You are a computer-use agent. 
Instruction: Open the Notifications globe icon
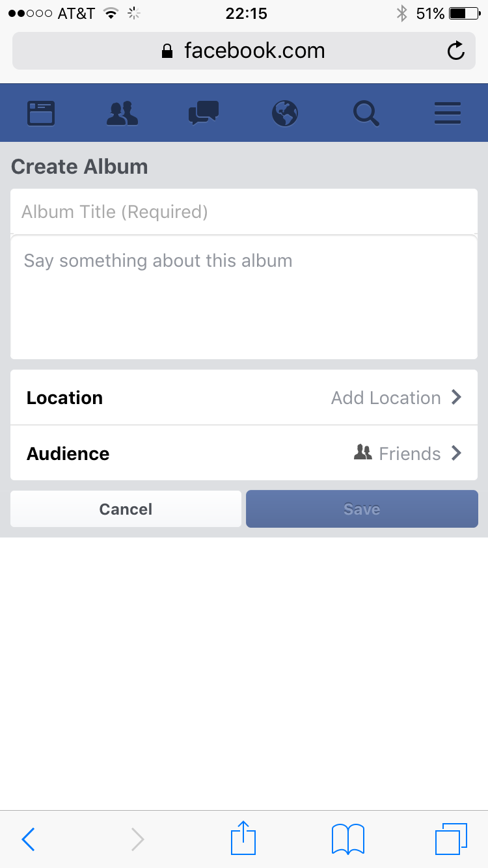(285, 113)
